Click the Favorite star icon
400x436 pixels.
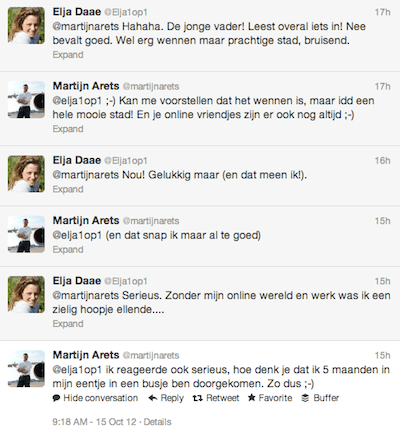(x=252, y=397)
